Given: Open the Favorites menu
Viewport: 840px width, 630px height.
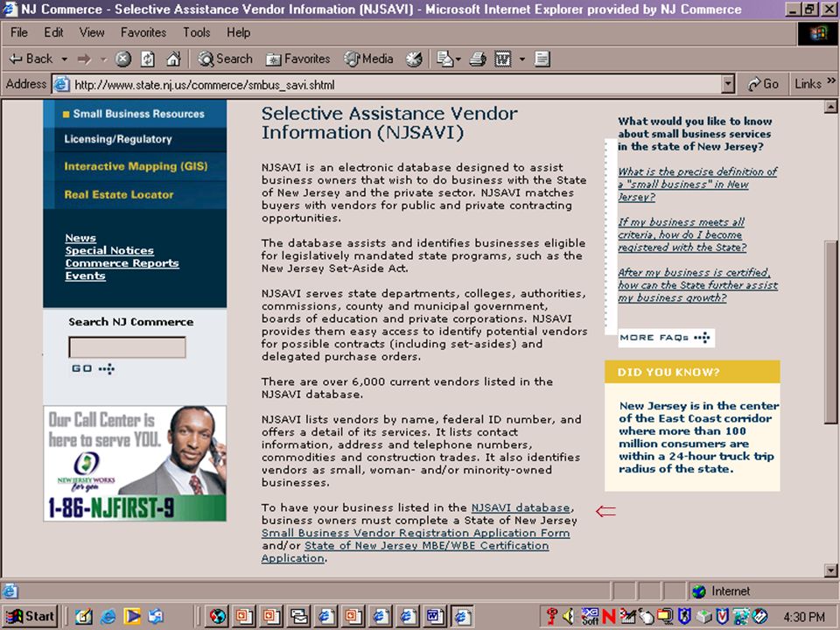Looking at the screenshot, I should [143, 32].
